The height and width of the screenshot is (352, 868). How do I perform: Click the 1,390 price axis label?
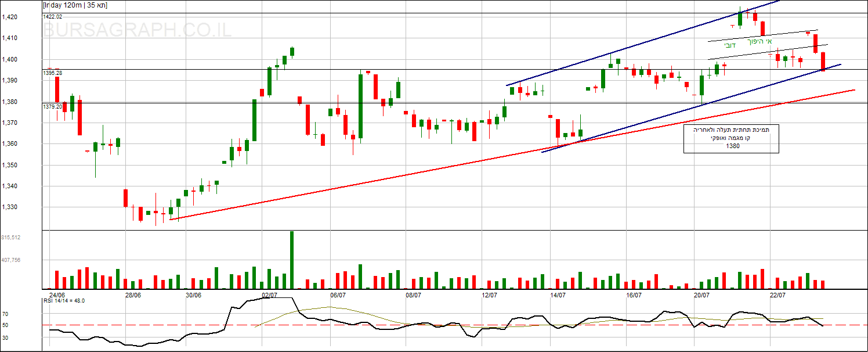click(x=9, y=81)
